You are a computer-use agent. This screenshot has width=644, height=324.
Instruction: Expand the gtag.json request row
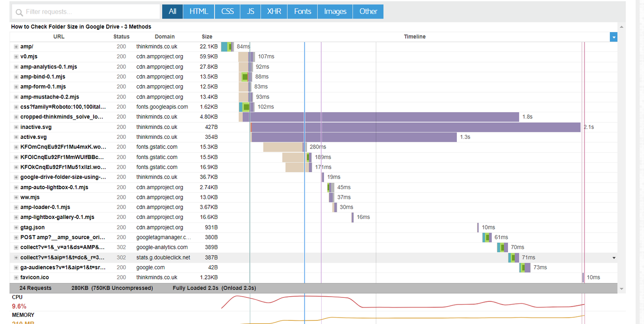(16, 227)
